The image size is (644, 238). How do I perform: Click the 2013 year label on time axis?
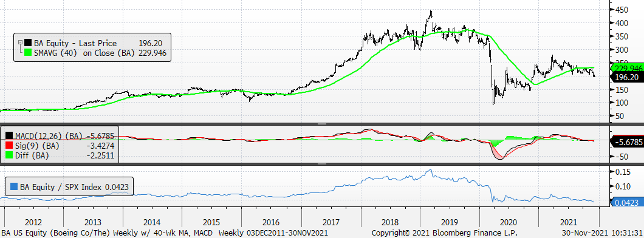(x=93, y=222)
